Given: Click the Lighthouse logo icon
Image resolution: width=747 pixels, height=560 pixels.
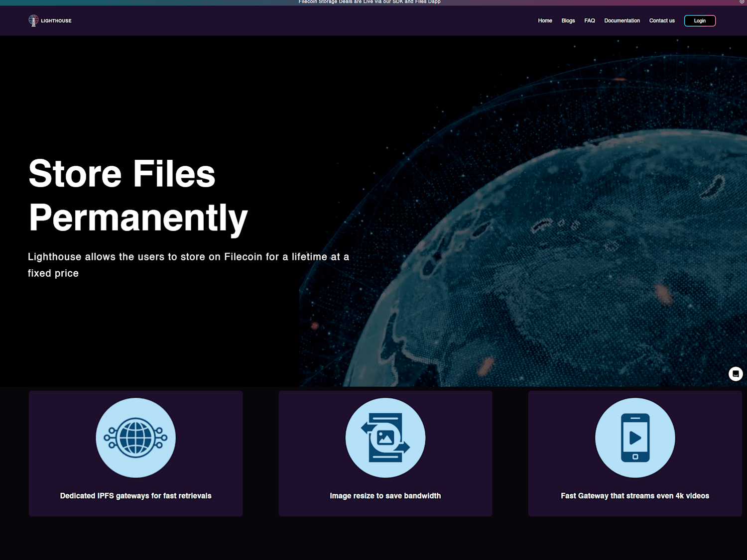Looking at the screenshot, I should pyautogui.click(x=33, y=20).
